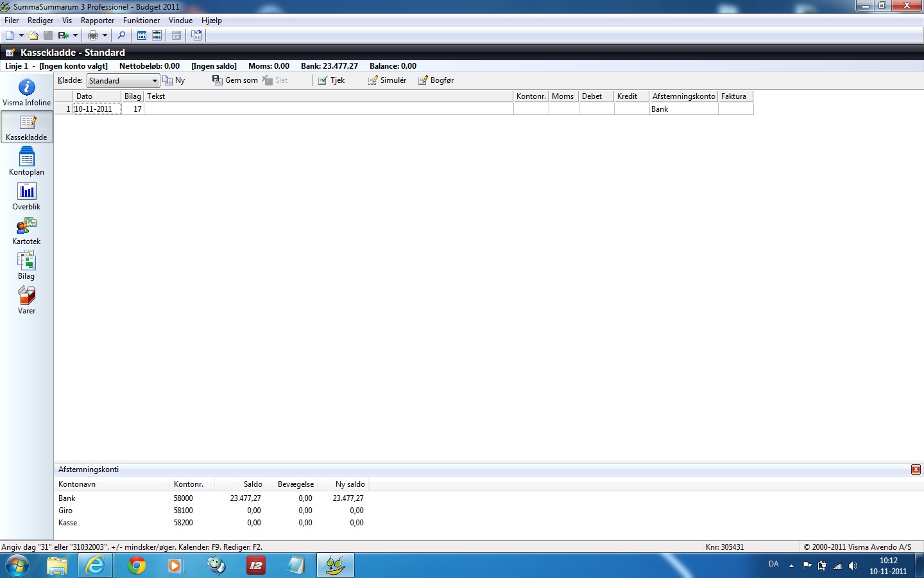
Task: Select the Kasse row in Afstemningskonti
Action: click(x=211, y=523)
